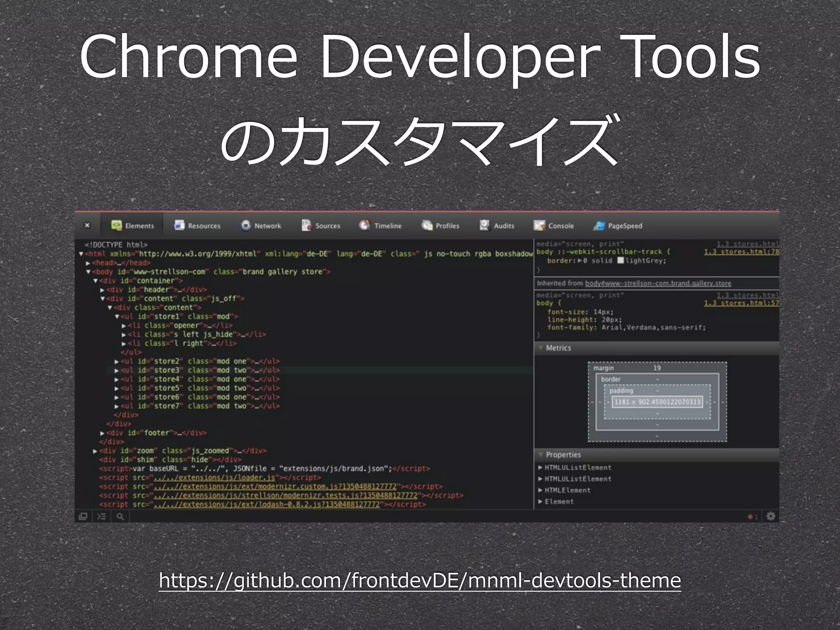The height and width of the screenshot is (630, 840).
Task: Expand the ul id store2 node
Action: click(x=117, y=362)
